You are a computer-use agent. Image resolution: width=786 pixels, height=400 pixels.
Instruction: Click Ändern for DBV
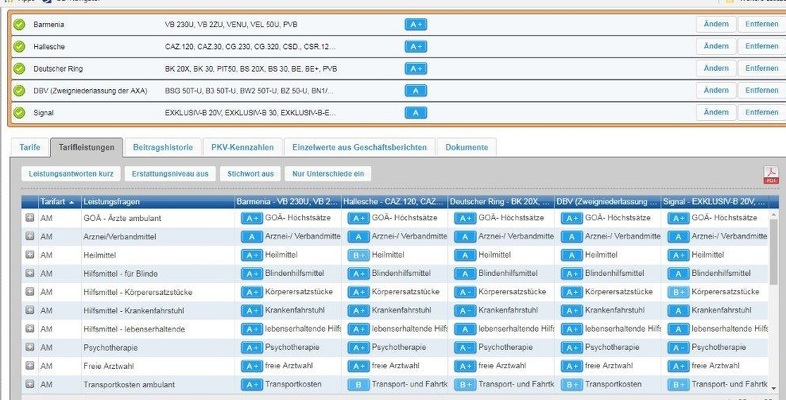(x=716, y=90)
